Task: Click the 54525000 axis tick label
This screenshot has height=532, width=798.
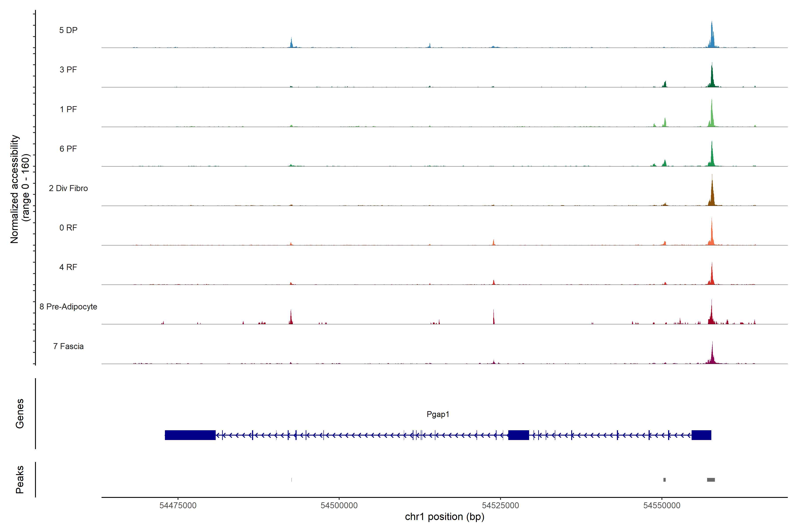Action: [501, 506]
